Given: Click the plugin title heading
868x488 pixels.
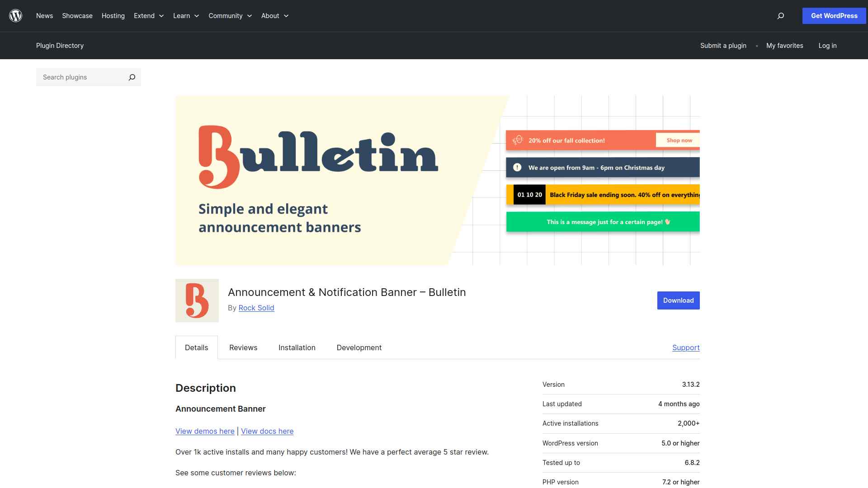Looking at the screenshot, I should 347,292.
